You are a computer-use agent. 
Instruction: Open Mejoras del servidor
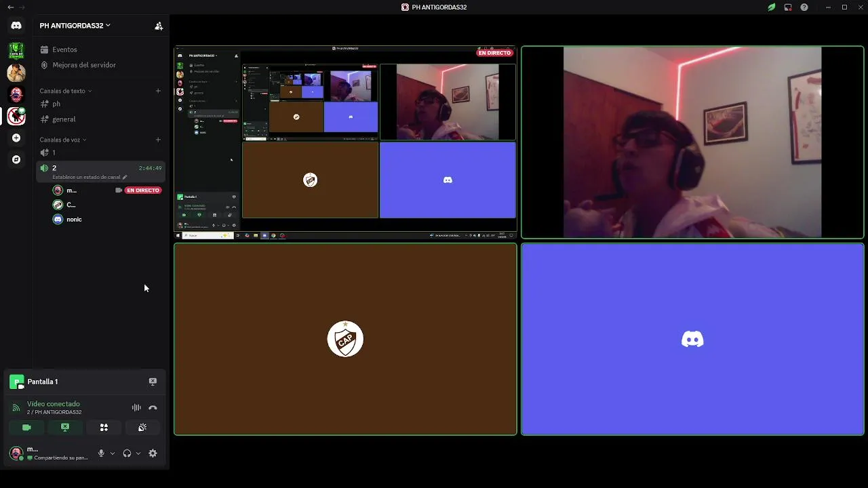(x=84, y=65)
